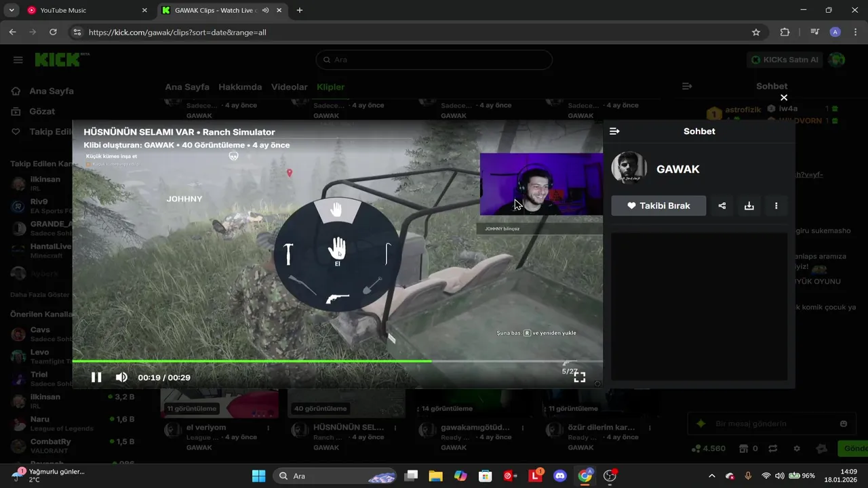
Task: Open the Chrome extensions puzzle icon
Action: (x=785, y=32)
